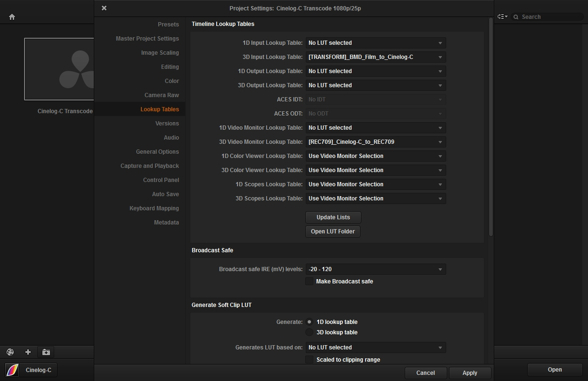The image size is (588, 381).
Task: Open 3D Color Viewer Lookup Table dropdown
Action: coord(376,170)
